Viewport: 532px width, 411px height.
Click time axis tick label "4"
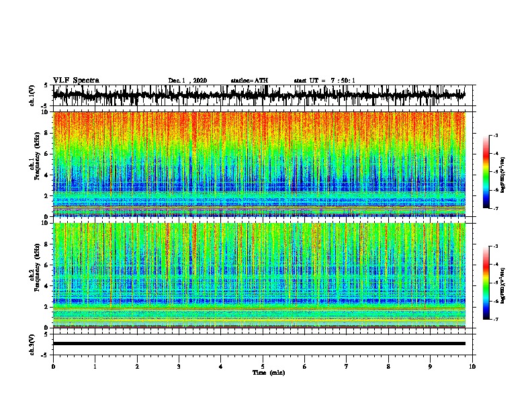tap(221, 366)
